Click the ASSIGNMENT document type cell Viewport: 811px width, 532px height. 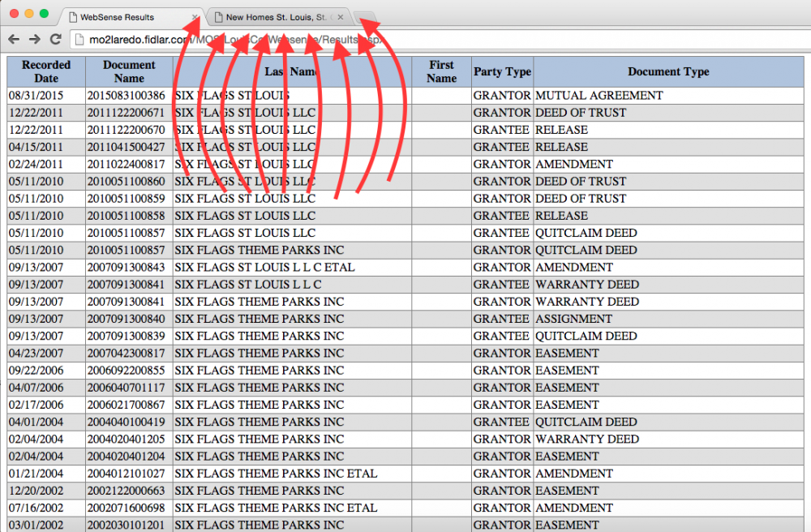573,319
